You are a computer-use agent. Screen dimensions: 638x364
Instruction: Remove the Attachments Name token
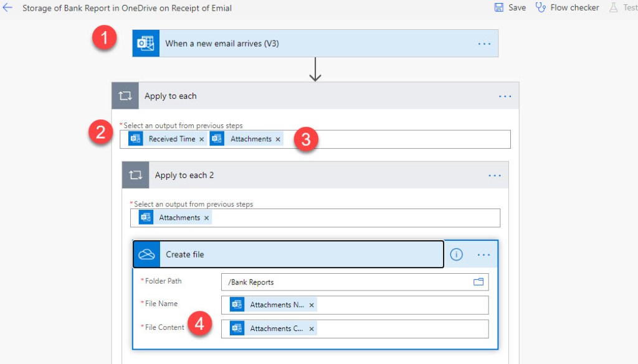(312, 305)
